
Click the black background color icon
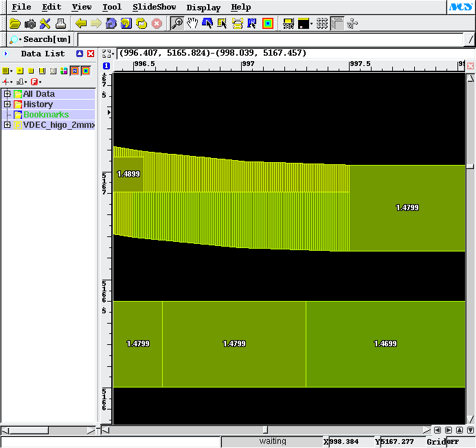coord(304,23)
